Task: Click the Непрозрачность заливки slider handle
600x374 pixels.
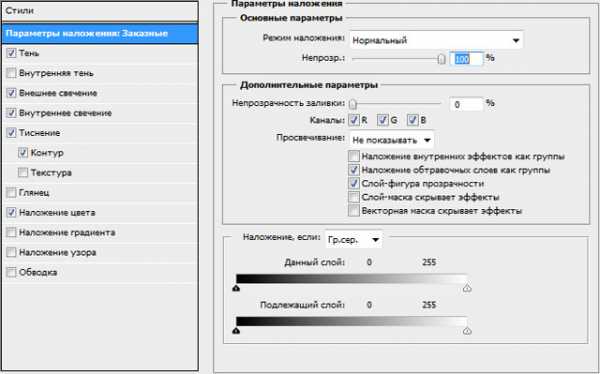Action: [x=353, y=104]
